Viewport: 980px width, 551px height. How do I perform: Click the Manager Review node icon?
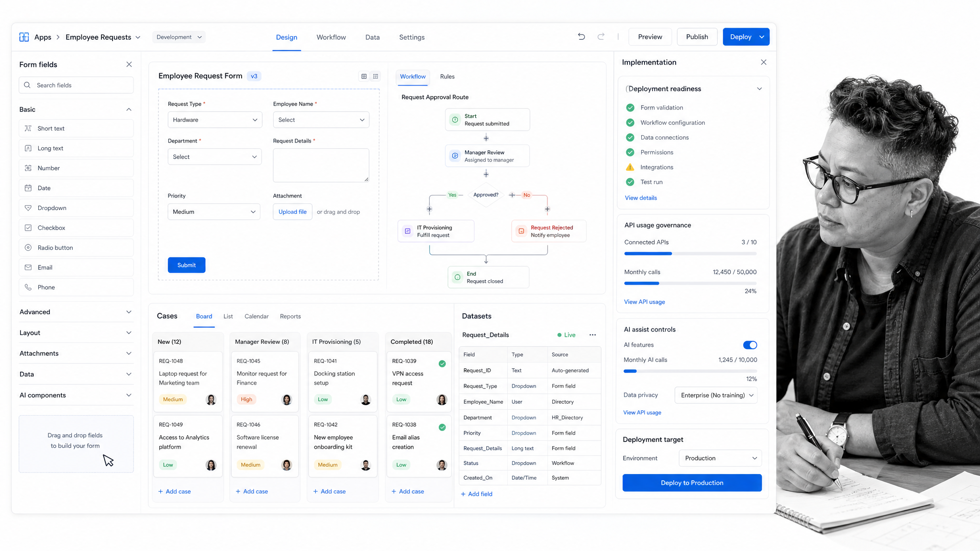[455, 156]
